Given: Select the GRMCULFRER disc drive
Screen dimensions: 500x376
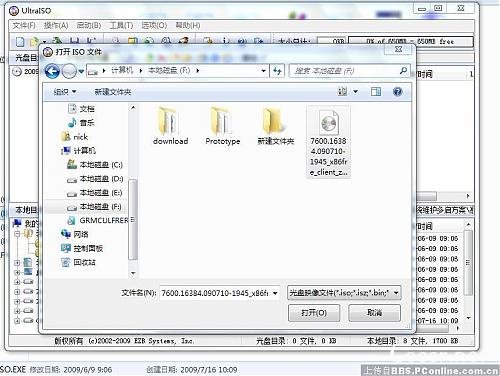Looking at the screenshot, I should [98, 220].
